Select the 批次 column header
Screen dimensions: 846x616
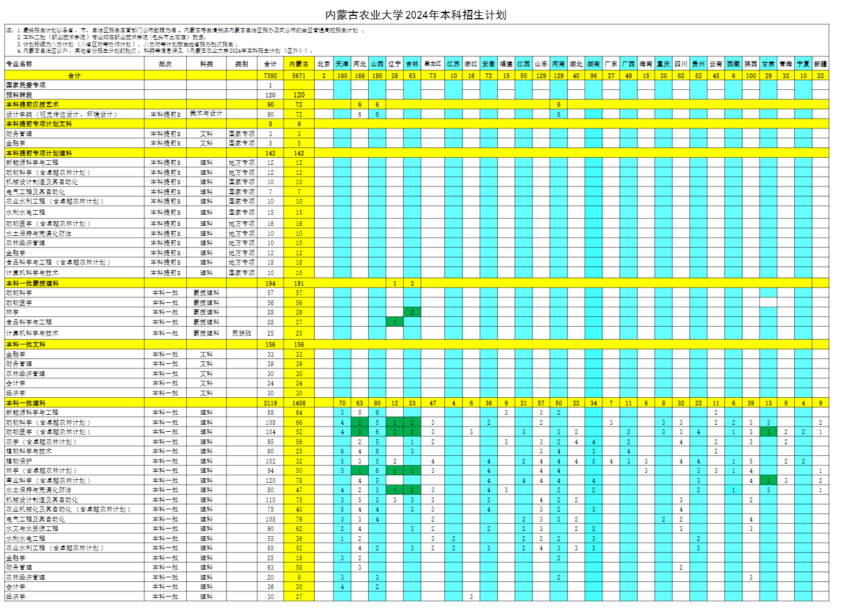point(166,64)
